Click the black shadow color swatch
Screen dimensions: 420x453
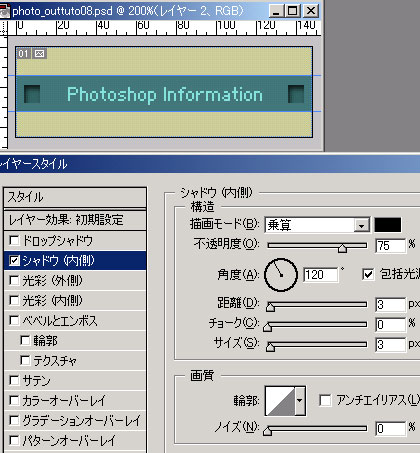point(388,225)
